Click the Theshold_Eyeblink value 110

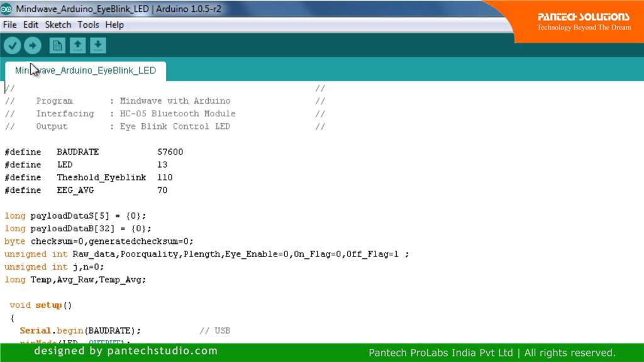[165, 177]
